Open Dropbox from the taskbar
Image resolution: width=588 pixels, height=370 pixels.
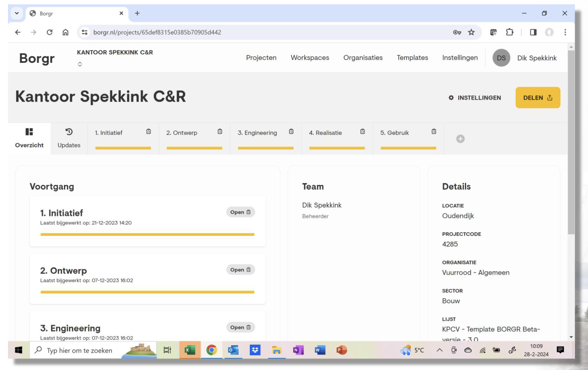point(255,350)
